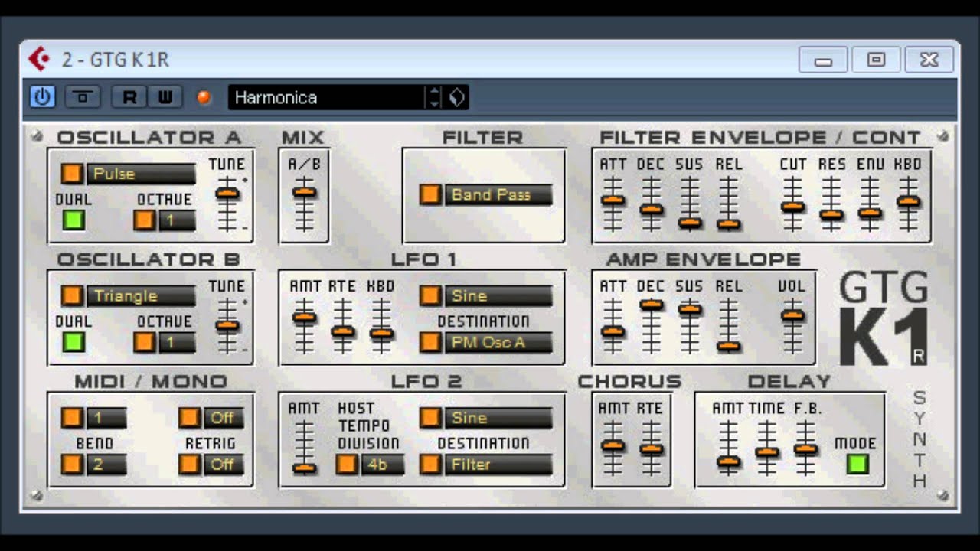Screen dimensions: 980x551
Task: Click the Filter Envelope ATT slider
Action: point(612,203)
